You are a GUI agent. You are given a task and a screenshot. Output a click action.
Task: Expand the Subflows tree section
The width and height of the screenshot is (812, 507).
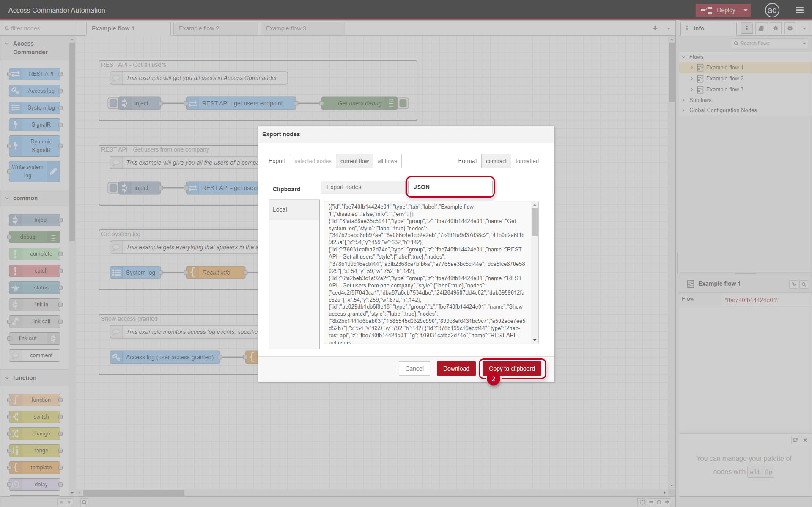[684, 100]
